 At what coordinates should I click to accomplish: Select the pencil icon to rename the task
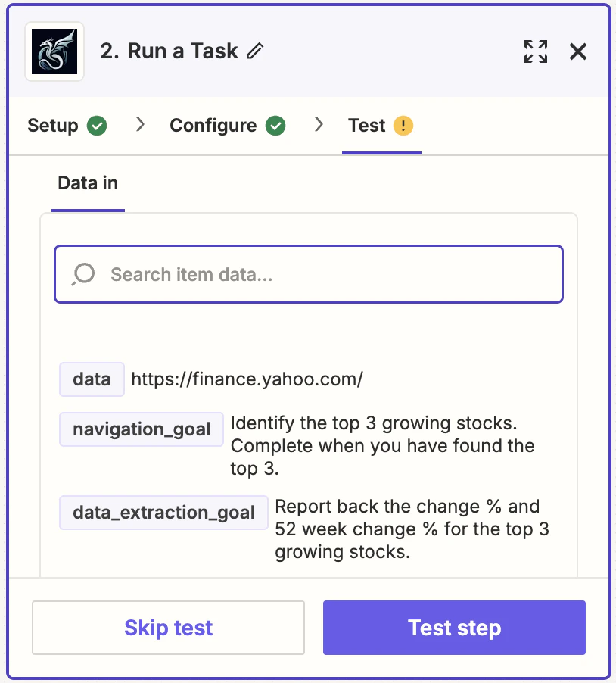(x=255, y=51)
